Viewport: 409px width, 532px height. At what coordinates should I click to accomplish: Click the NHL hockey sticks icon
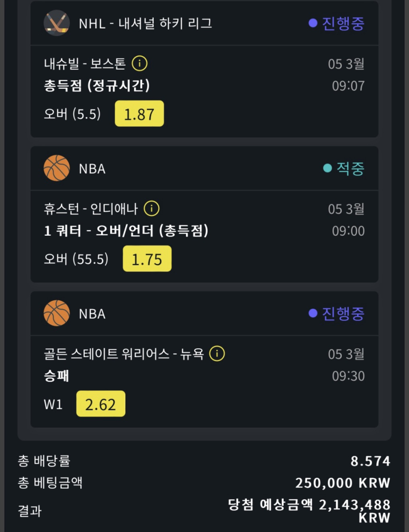[57, 23]
